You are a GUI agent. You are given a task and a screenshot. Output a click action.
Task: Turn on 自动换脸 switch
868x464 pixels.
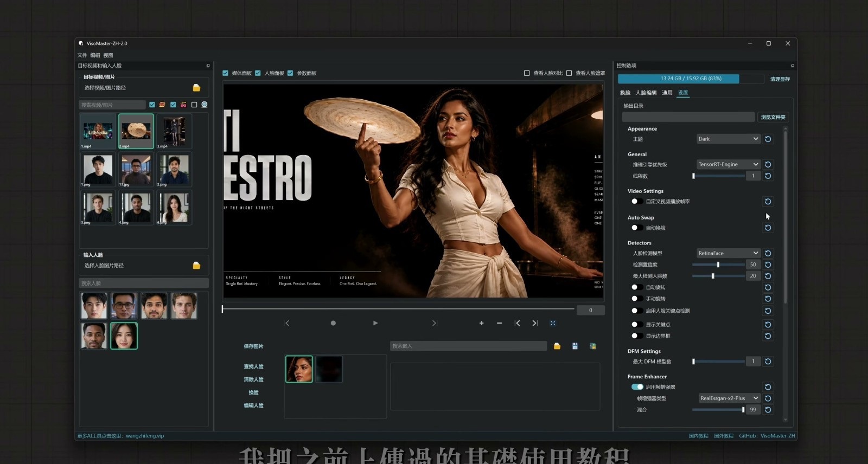coord(637,228)
